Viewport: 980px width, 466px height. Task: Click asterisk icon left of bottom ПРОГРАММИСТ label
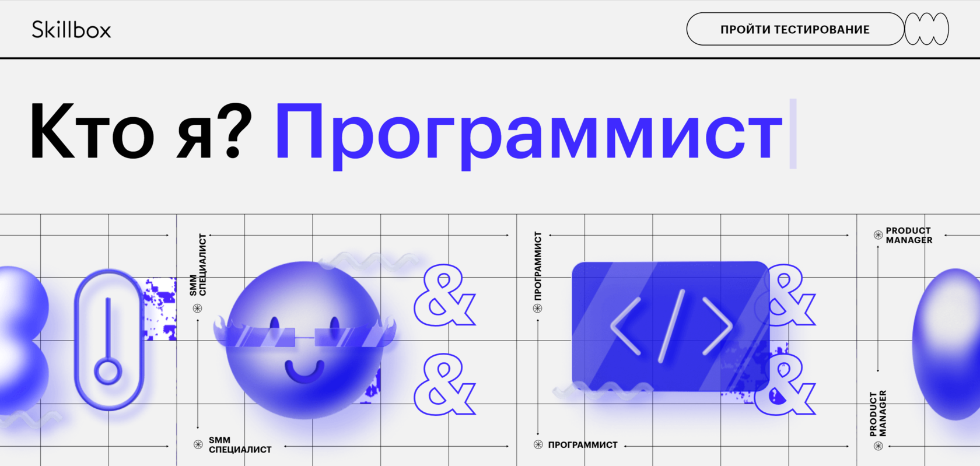[538, 444]
